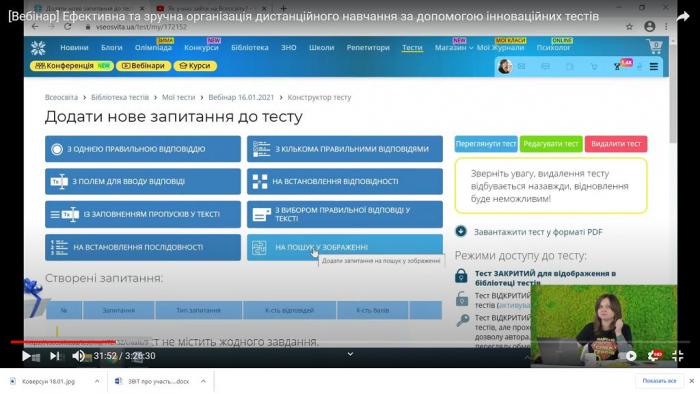700x394 pixels.
Task: Open the Конкурси menu item
Action: [x=201, y=47]
